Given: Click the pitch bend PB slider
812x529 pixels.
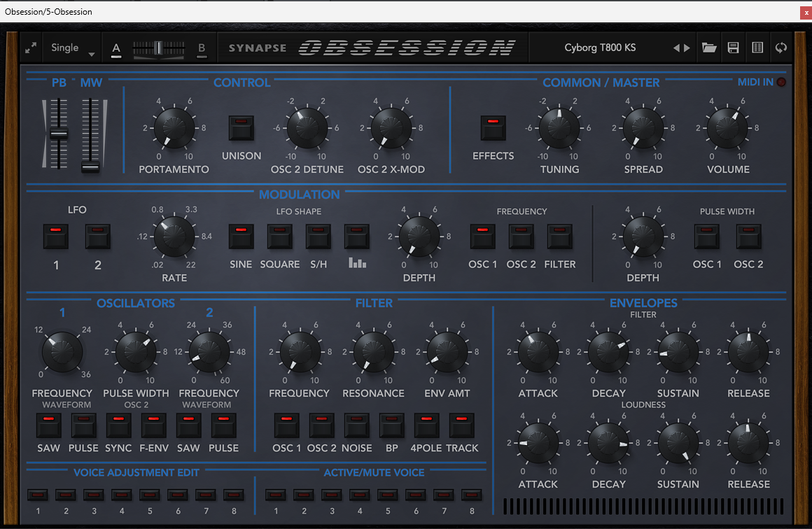Looking at the screenshot, I should click(x=59, y=134).
